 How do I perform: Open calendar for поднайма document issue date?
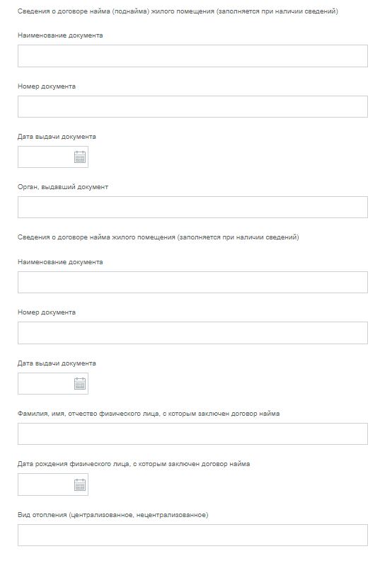(80, 157)
